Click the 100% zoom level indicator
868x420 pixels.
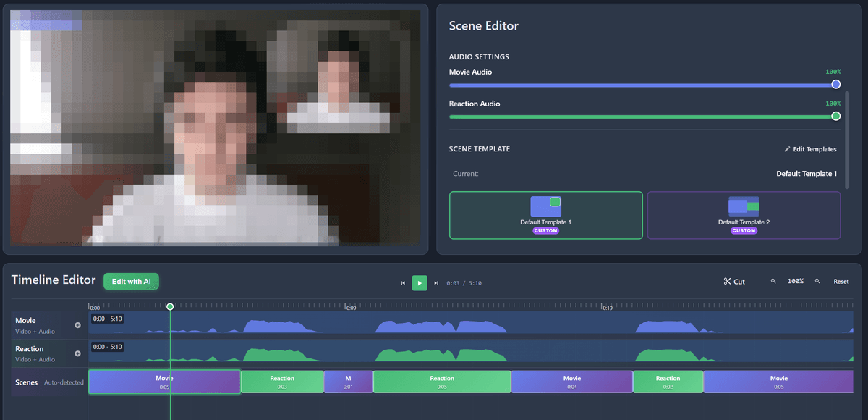pyautogui.click(x=795, y=281)
